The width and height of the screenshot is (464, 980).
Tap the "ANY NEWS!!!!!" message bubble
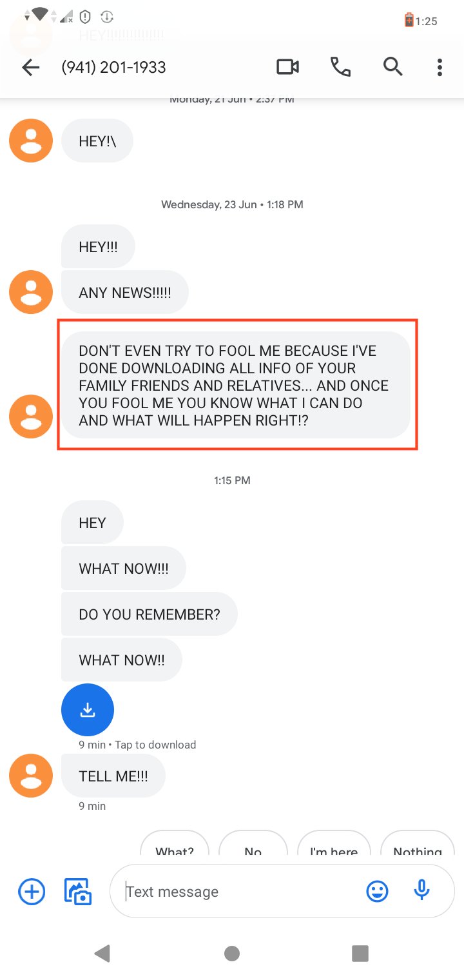coord(125,293)
